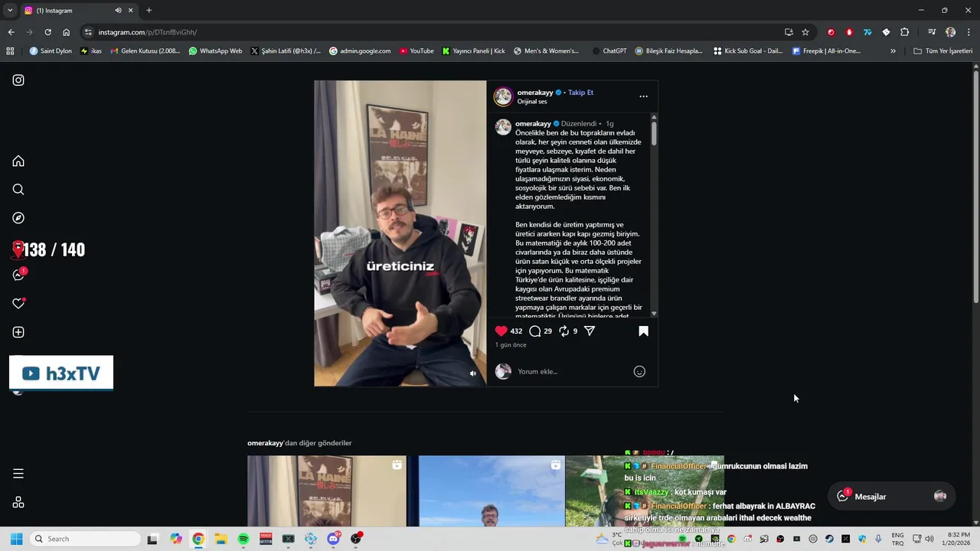Repost using the repost arrows icon

(563, 331)
